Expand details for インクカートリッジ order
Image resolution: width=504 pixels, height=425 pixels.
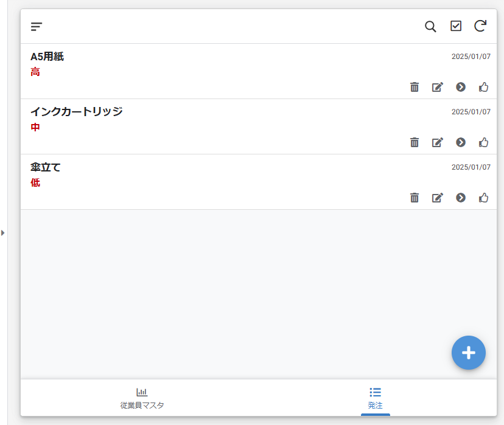[460, 142]
